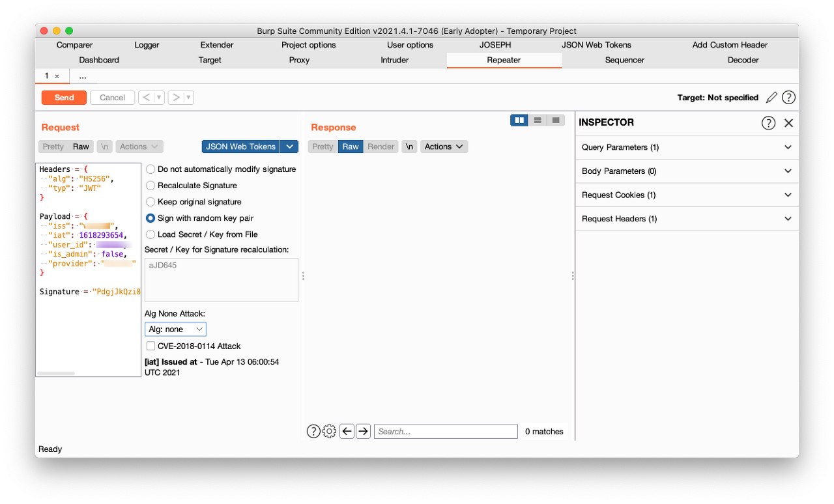Switch response view to Pretty
This screenshot has height=504, width=834.
(323, 147)
